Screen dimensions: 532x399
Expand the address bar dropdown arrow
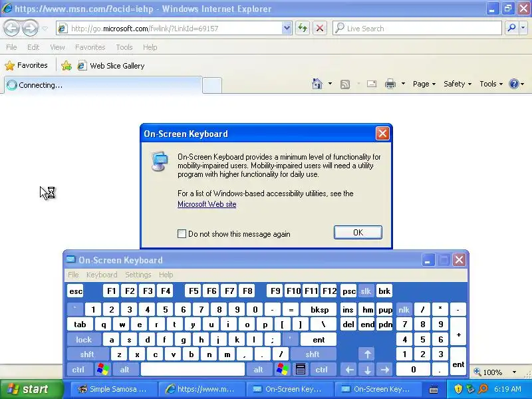(287, 28)
